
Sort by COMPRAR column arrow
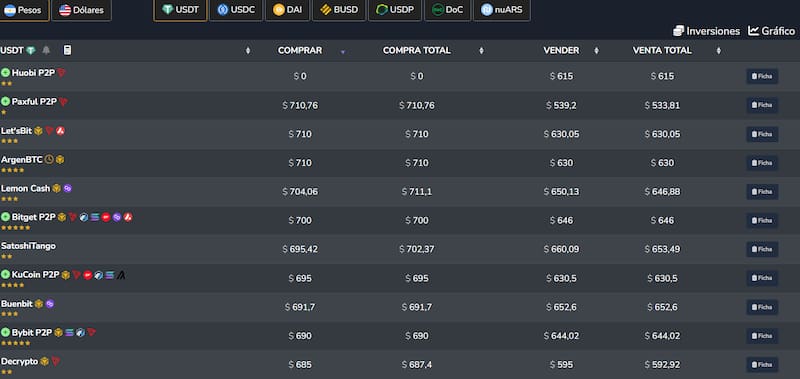pyautogui.click(x=343, y=52)
